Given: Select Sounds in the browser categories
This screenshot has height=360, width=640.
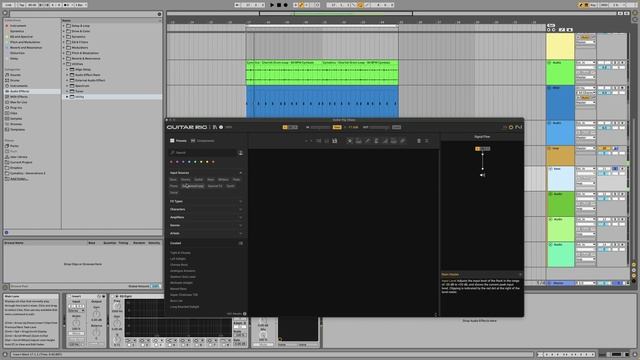Looking at the screenshot, I should pyautogui.click(x=15, y=75).
